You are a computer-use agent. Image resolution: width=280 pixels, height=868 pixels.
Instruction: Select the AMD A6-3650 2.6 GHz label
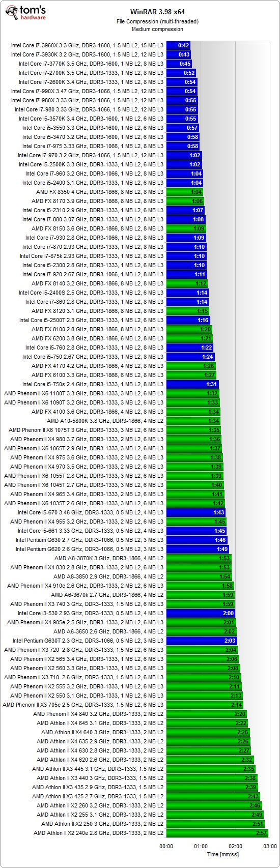pos(108,631)
